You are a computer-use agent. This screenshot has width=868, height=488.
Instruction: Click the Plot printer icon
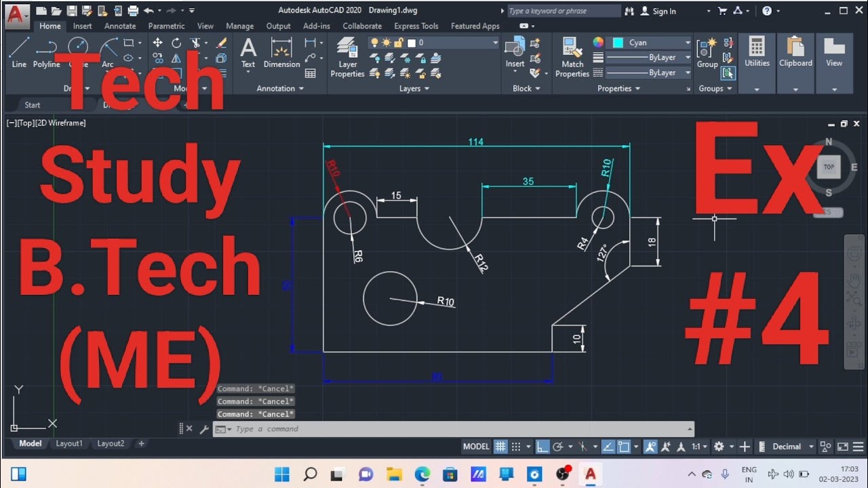[x=133, y=11]
